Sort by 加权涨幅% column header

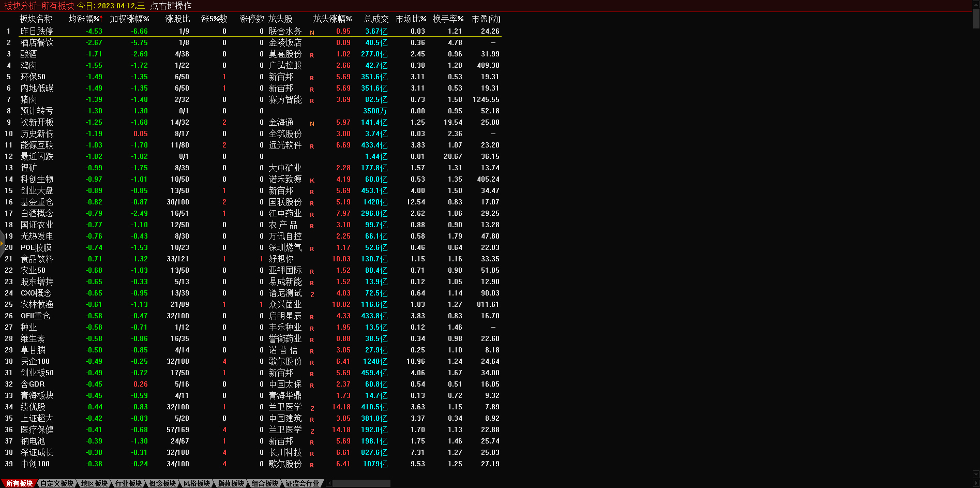click(x=129, y=19)
